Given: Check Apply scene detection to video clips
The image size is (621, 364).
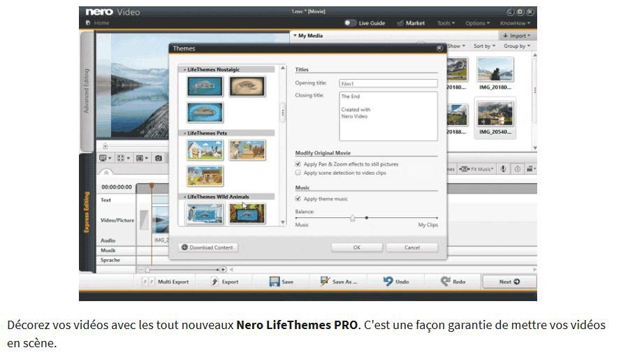Looking at the screenshot, I should 298,173.
